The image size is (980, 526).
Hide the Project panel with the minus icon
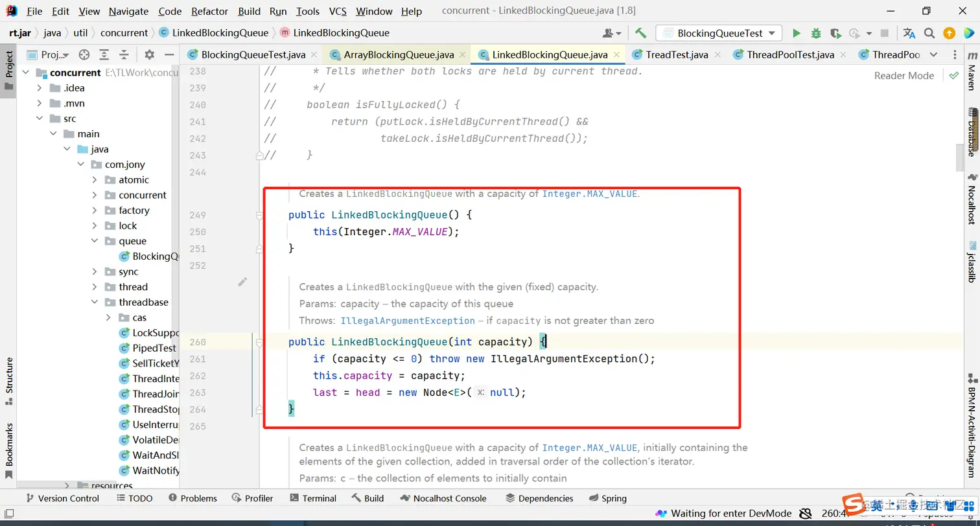(169, 54)
